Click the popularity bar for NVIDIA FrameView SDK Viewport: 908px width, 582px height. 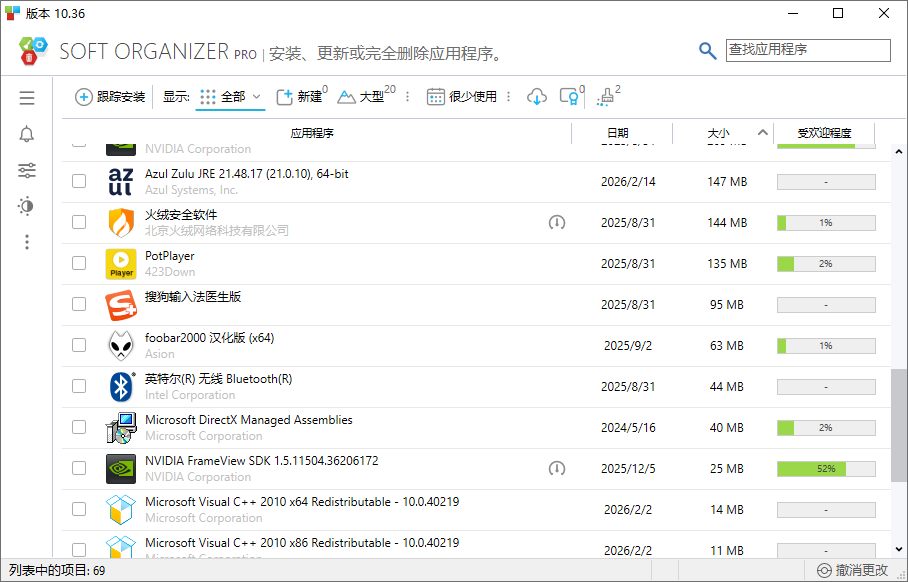click(824, 468)
